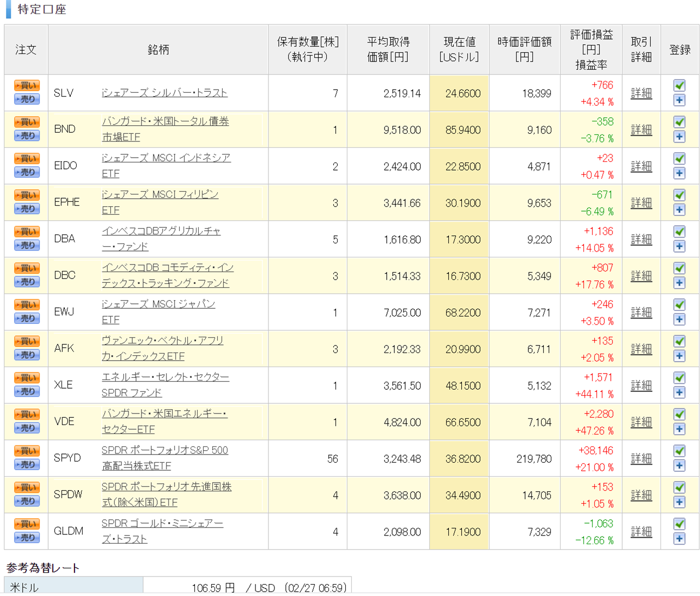Expand the plus icon in DBC row
700x596 pixels.
click(679, 283)
